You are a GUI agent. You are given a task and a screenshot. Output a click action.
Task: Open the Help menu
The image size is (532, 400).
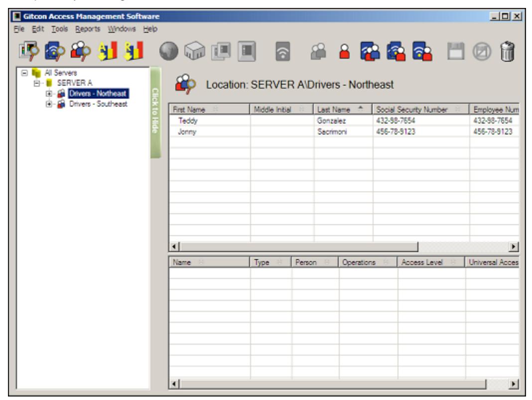pyautogui.click(x=150, y=29)
